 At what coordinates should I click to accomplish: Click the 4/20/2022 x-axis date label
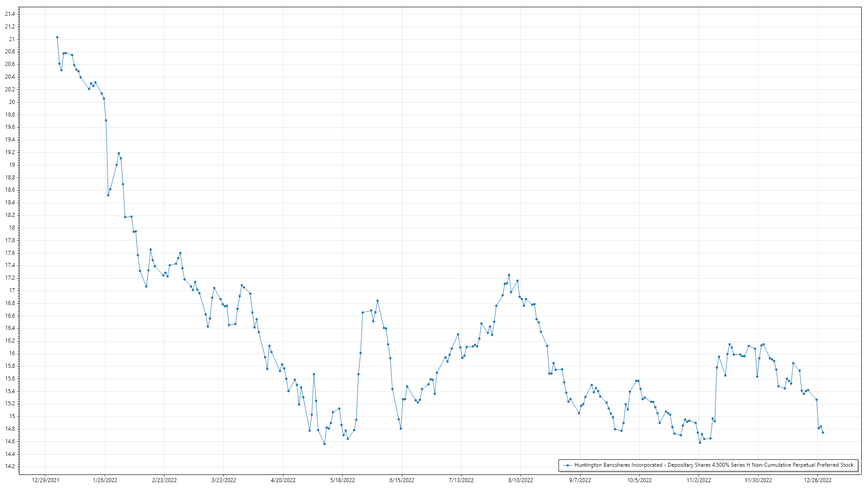283,480
